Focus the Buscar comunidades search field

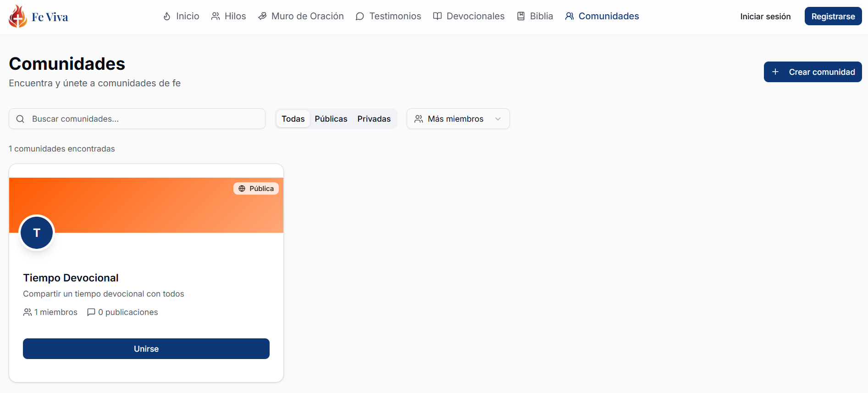pyautogui.click(x=137, y=119)
